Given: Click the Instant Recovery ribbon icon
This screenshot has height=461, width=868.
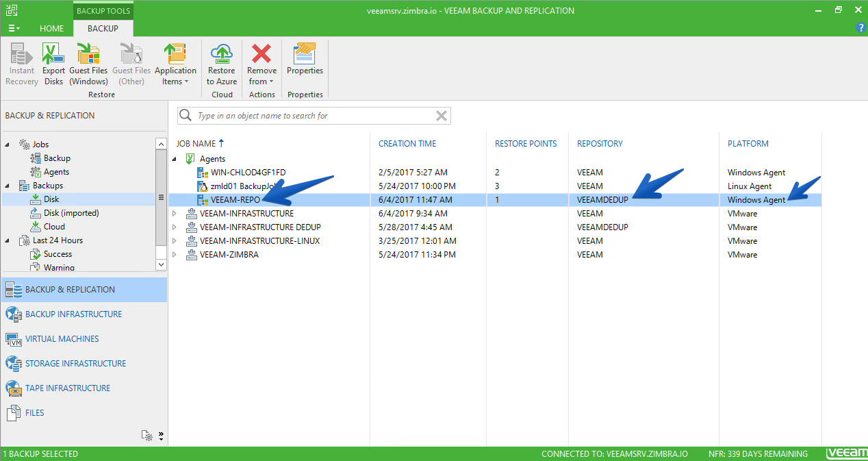Looking at the screenshot, I should coord(22,64).
